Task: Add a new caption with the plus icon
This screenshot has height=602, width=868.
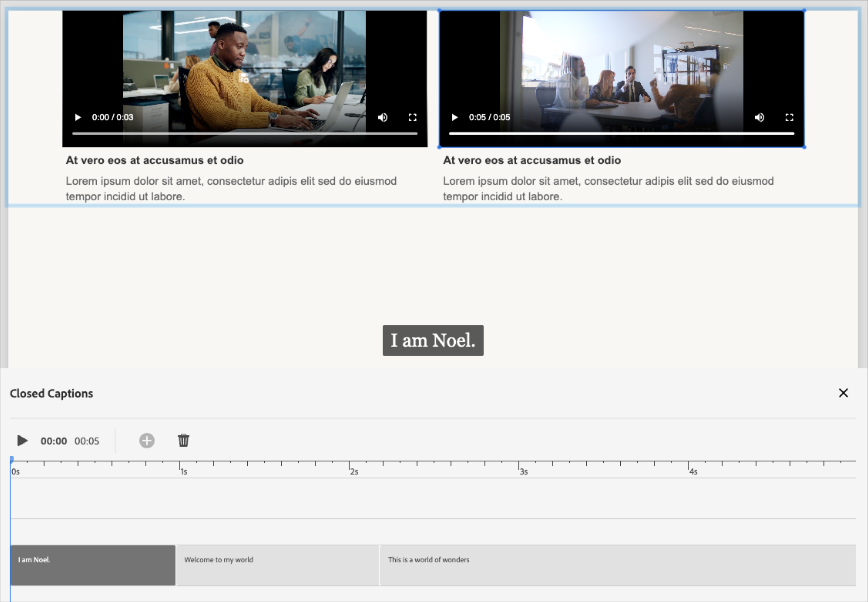Action: pos(146,441)
